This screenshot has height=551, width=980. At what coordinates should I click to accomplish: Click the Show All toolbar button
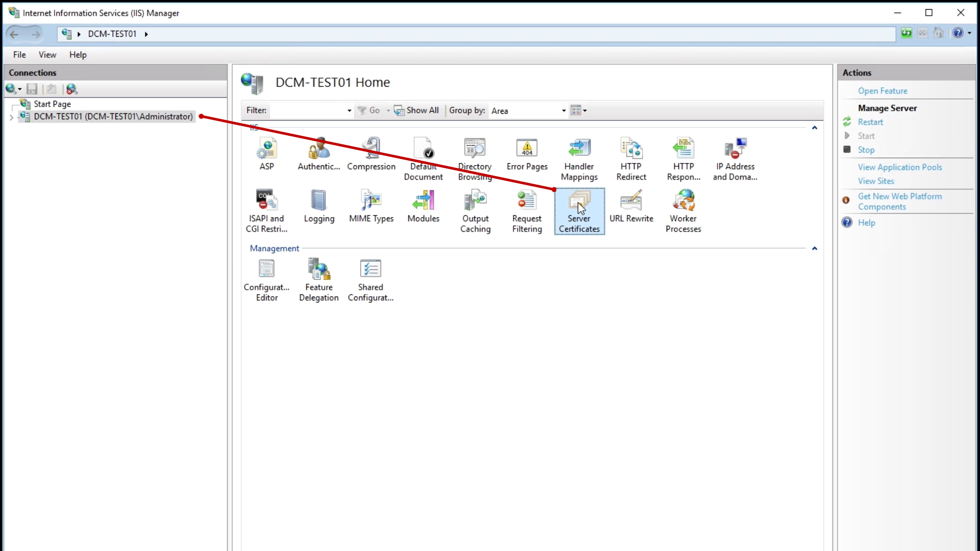click(416, 110)
